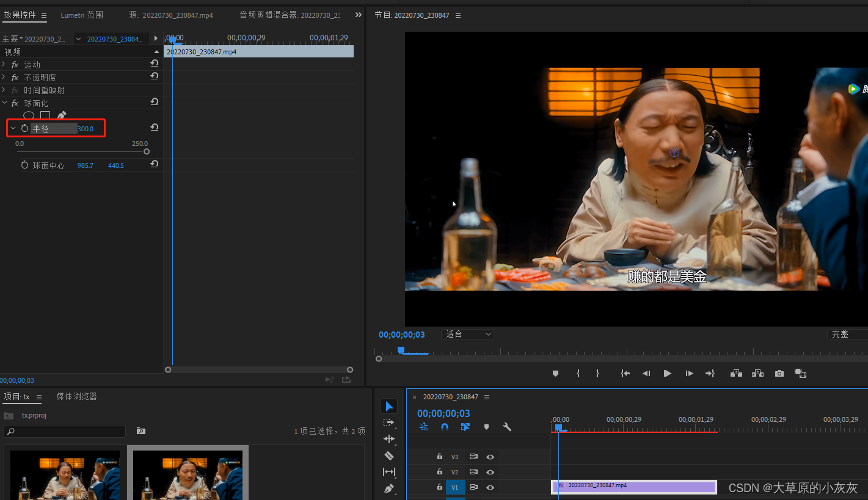The image size is (868, 500).
Task: Open the Comparison View button
Action: pyautogui.click(x=800, y=373)
